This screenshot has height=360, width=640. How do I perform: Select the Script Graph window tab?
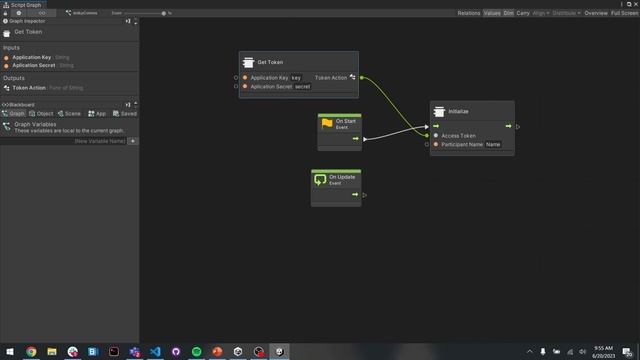(23, 5)
